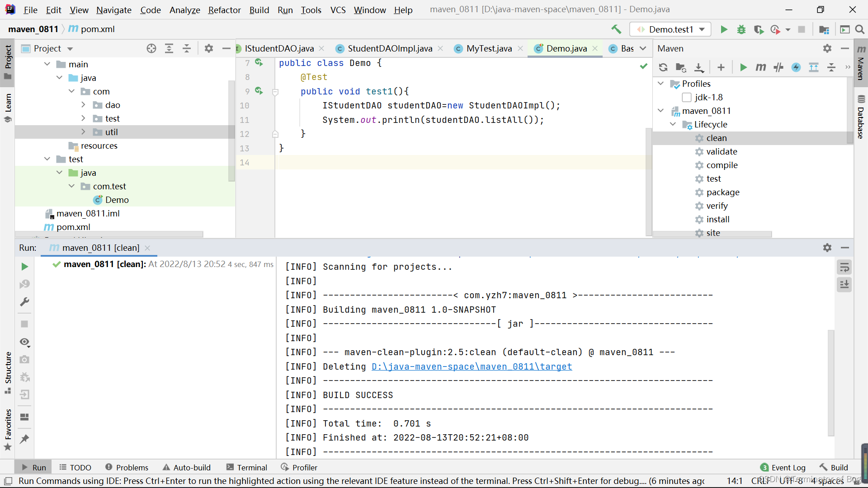Collapse com.test package node
The image size is (868, 488).
pyautogui.click(x=71, y=186)
